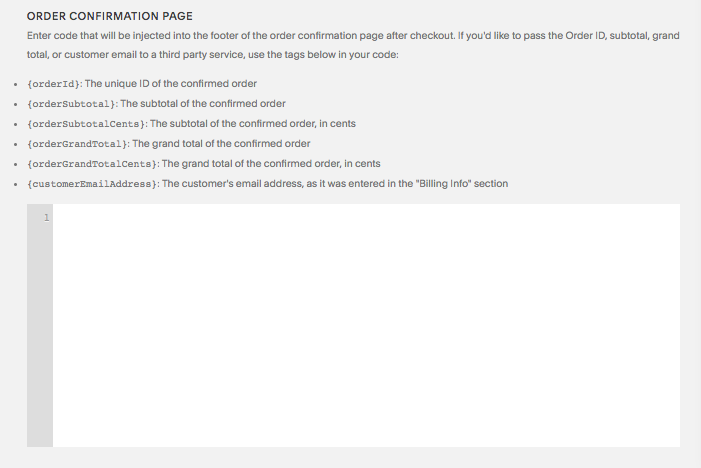Screen dimensions: 701x468
Task: Click the "grand total of the confirmed order, in cents" text
Action: 271,164
